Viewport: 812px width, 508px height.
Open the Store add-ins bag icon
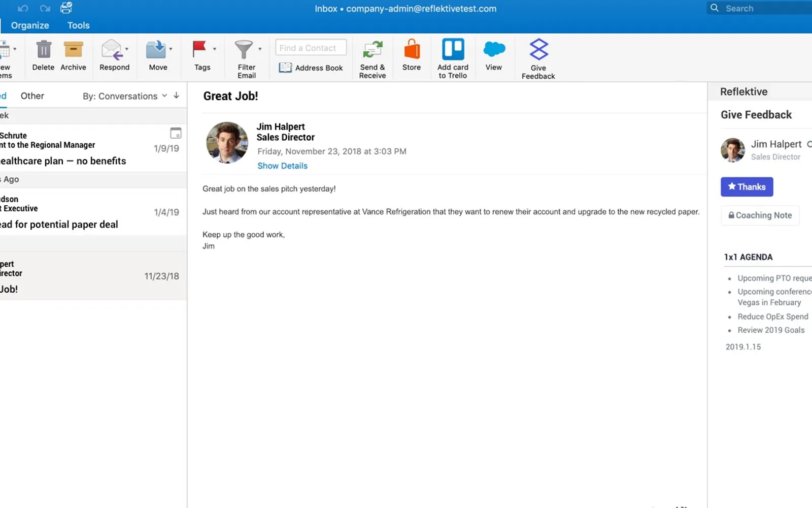coord(412,49)
